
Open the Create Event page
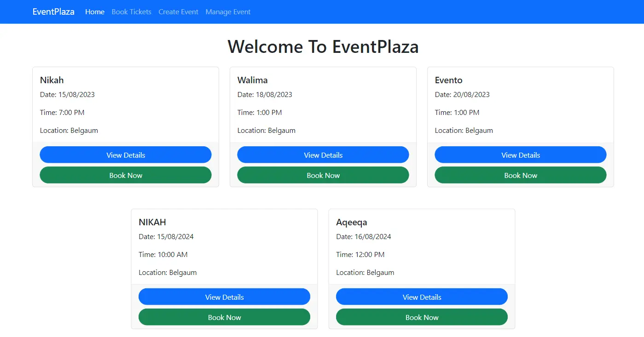pyautogui.click(x=178, y=12)
